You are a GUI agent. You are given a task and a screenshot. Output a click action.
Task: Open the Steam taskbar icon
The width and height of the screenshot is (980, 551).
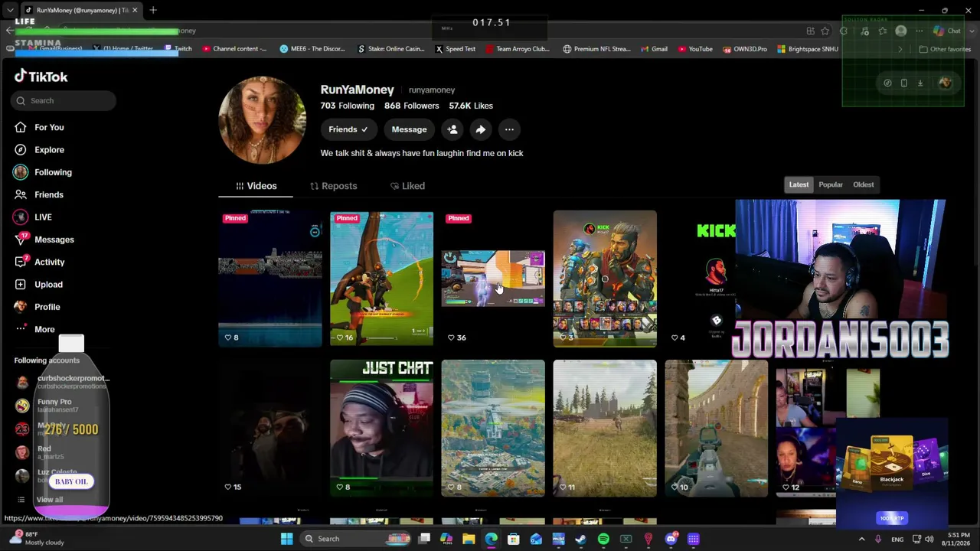[581, 539]
